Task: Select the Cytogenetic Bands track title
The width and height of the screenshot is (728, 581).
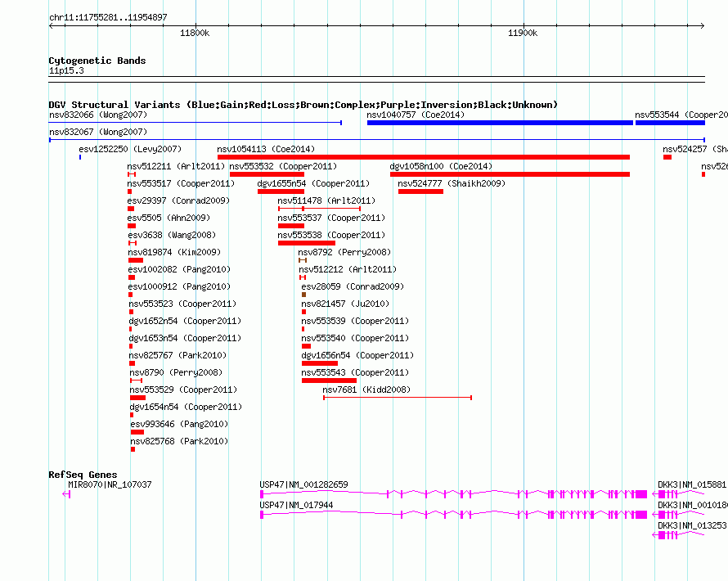Action: click(x=97, y=61)
